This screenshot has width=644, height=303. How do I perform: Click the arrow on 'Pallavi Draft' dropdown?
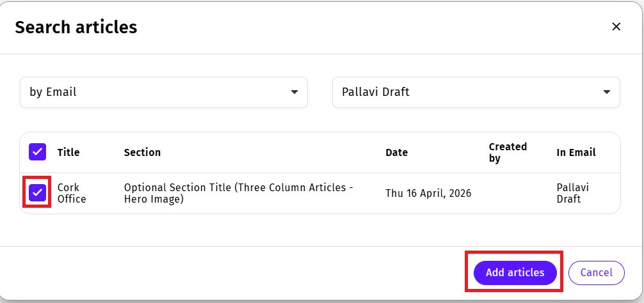[606, 92]
